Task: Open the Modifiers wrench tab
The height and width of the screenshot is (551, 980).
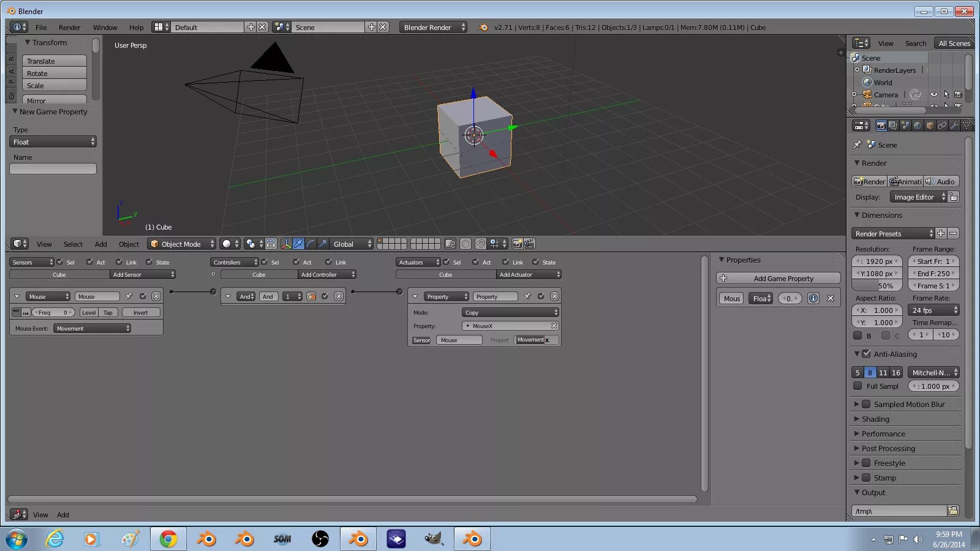Action: tap(954, 126)
